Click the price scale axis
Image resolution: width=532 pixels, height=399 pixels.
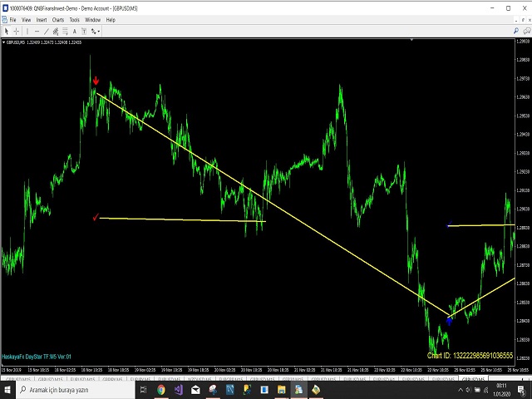coord(524,200)
